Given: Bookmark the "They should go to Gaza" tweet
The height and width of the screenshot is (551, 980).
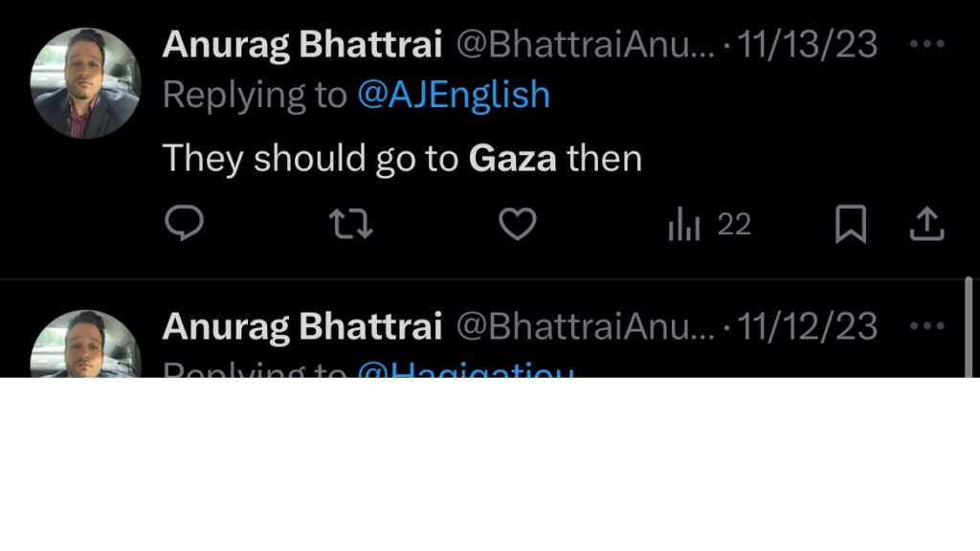Looking at the screenshot, I should click(850, 224).
